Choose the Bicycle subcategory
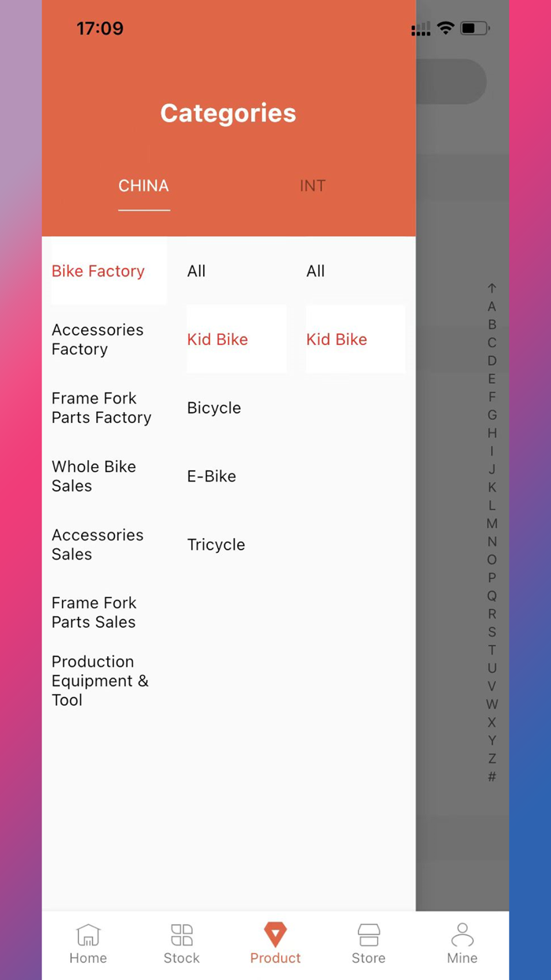The width and height of the screenshot is (551, 980). 213,408
